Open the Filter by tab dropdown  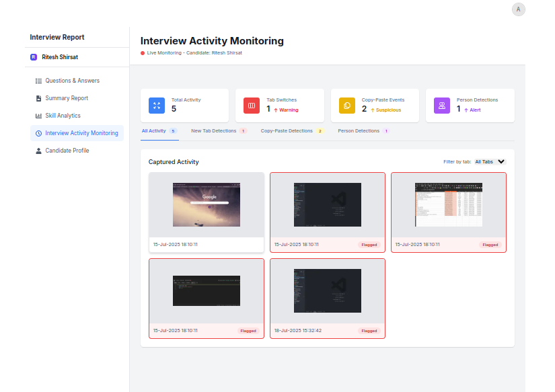click(x=490, y=162)
